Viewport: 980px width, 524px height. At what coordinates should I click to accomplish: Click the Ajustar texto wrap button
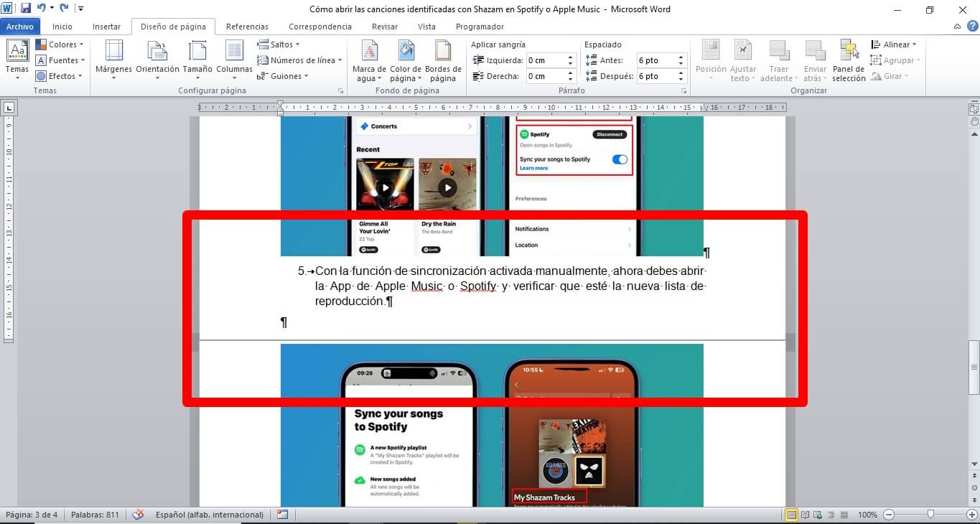coord(743,60)
